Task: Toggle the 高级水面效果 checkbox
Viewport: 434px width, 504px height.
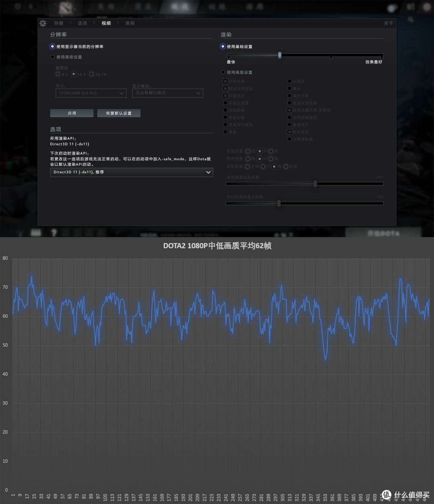Action: tap(289, 103)
